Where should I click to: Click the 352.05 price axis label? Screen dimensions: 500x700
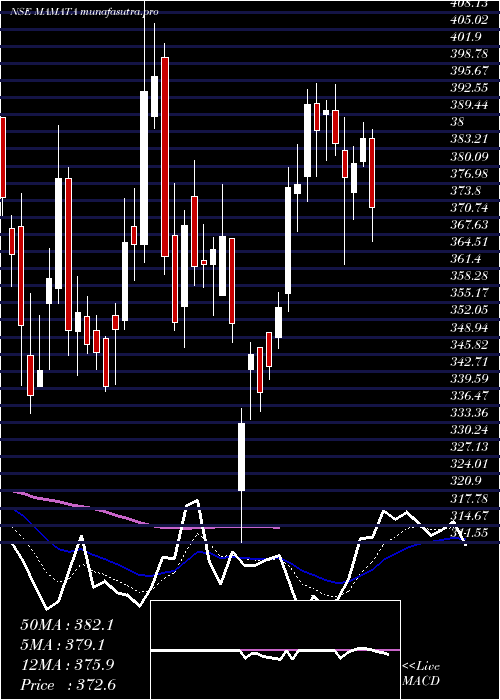point(469,310)
